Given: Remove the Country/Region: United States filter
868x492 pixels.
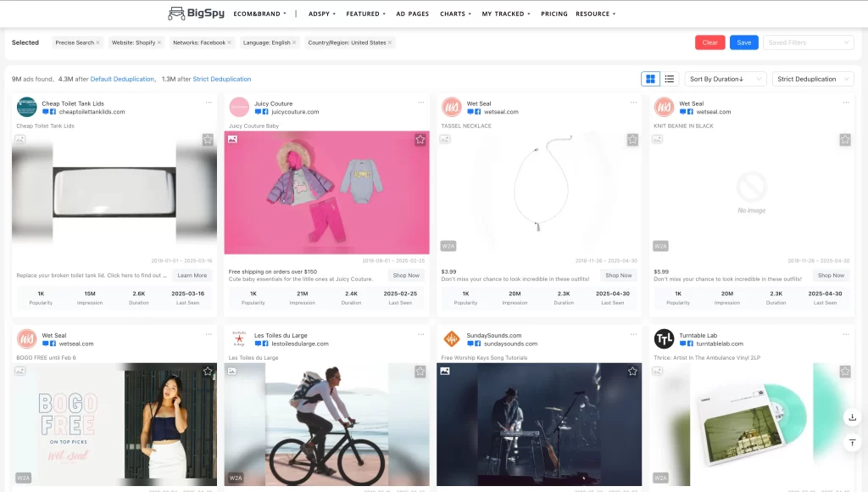Looking at the screenshot, I should [x=390, y=42].
